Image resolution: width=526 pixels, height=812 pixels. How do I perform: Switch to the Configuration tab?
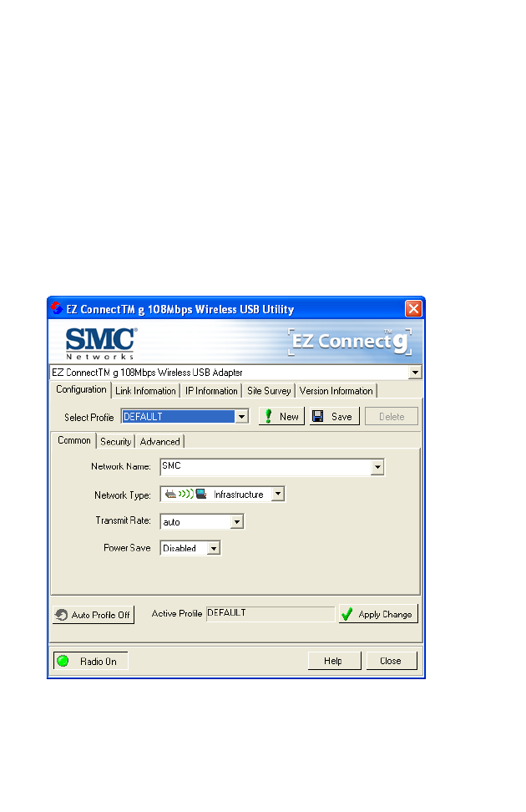(x=81, y=389)
